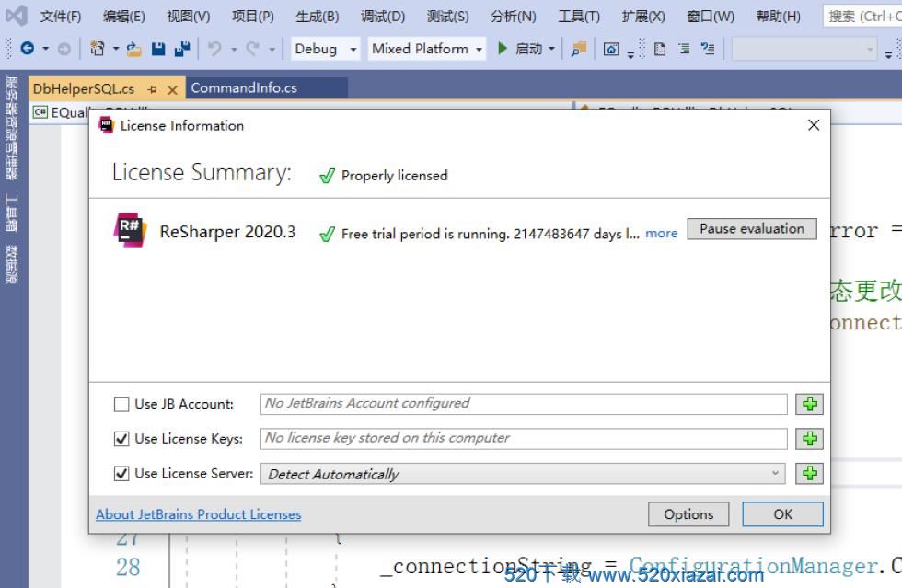Open the 调试(D) menu
902x588 pixels.
pyautogui.click(x=383, y=16)
